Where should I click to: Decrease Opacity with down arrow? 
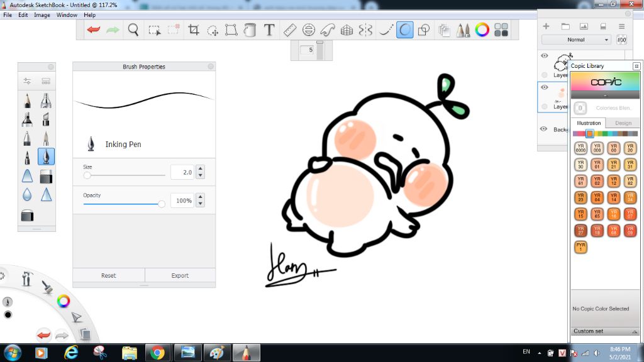pos(200,204)
